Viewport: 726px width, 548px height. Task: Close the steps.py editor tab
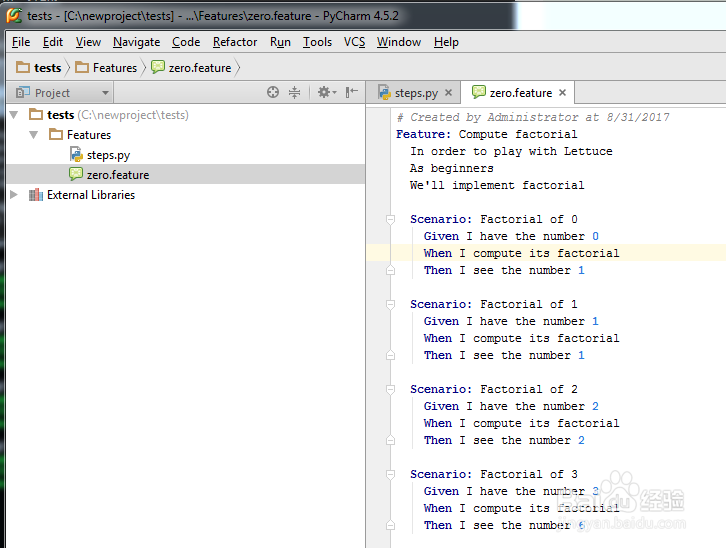pos(448,93)
